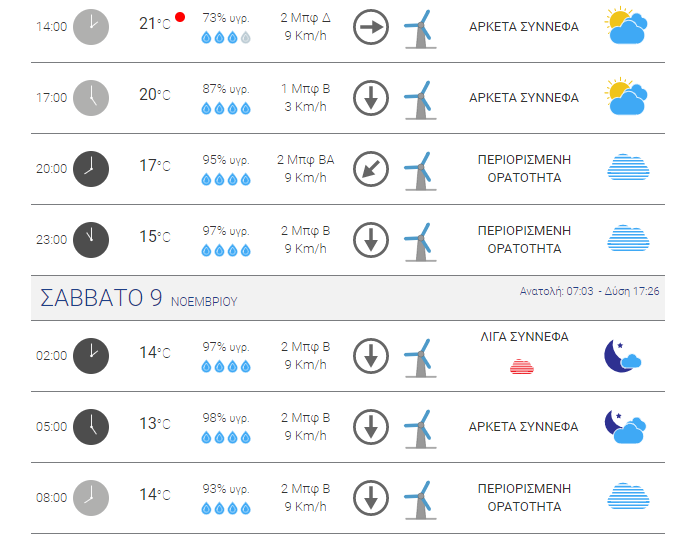This screenshot has height=536, width=687.
Task: Click the moon-and-cloud icon at 02:00
Action: point(622,356)
